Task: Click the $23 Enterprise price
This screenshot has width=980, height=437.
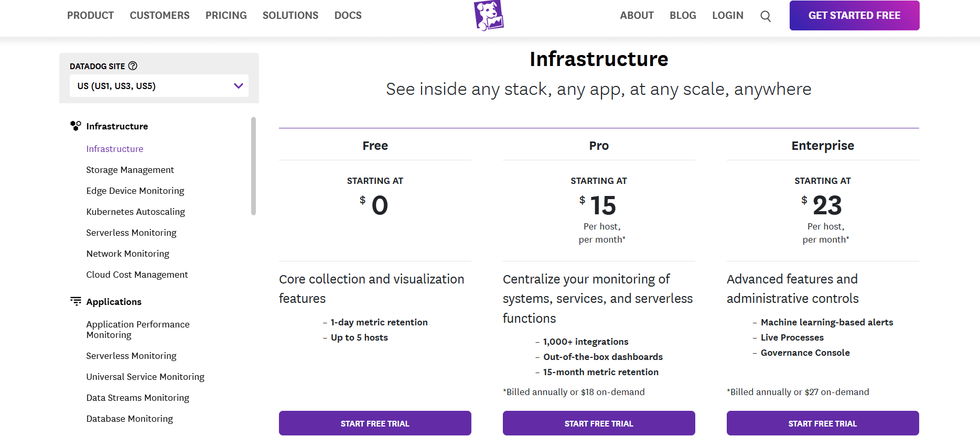Action: pyautogui.click(x=822, y=205)
